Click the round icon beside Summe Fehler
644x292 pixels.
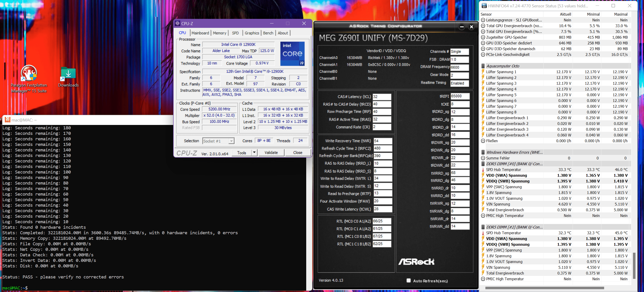(x=483, y=158)
